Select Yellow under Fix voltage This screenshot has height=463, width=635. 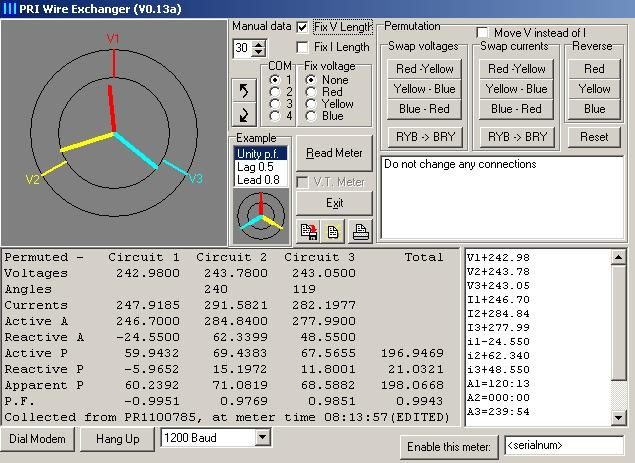[311, 104]
